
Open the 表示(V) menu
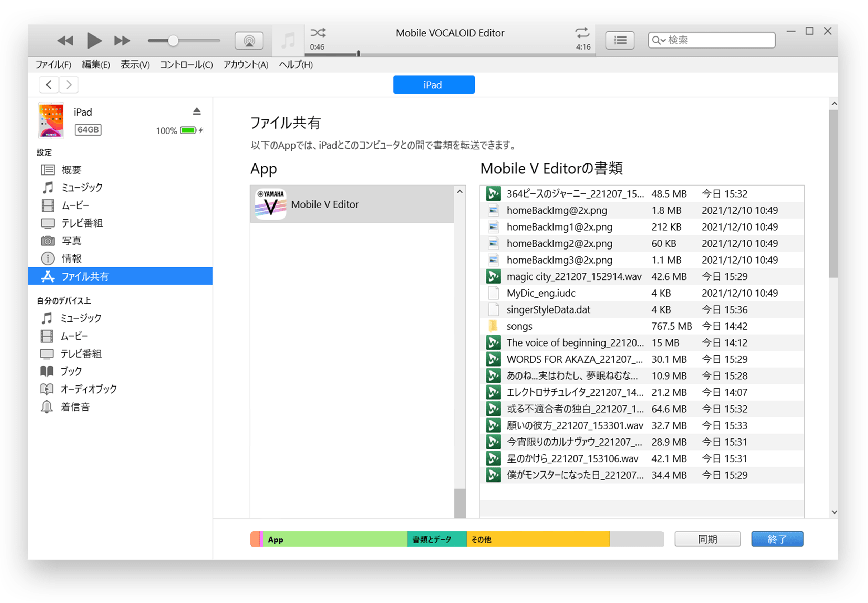pos(135,65)
